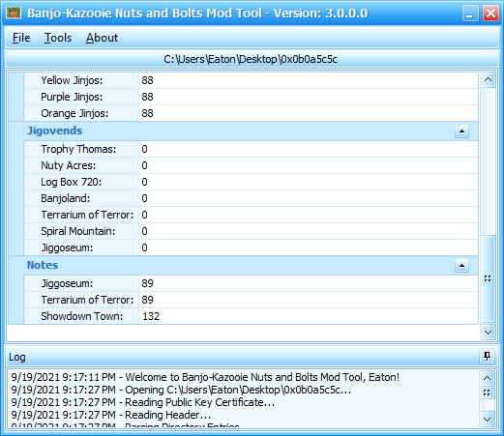
Task: Select the 'Banjoland:' label
Action: point(65,198)
